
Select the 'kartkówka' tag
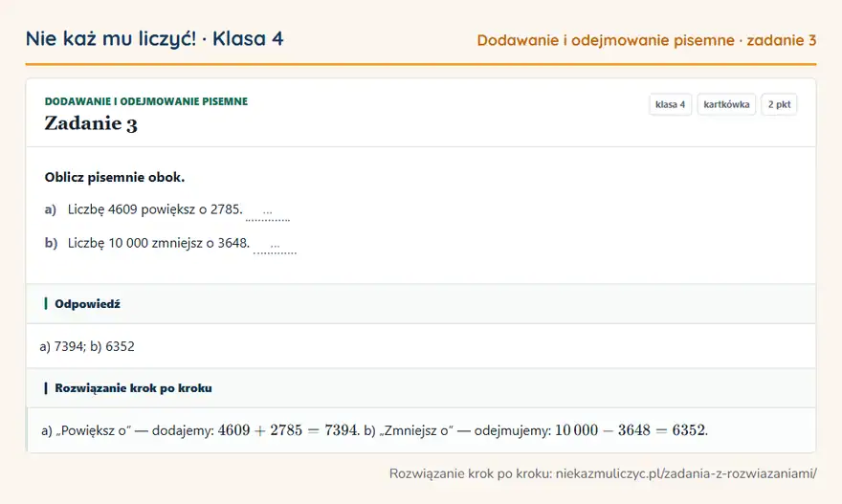(726, 104)
